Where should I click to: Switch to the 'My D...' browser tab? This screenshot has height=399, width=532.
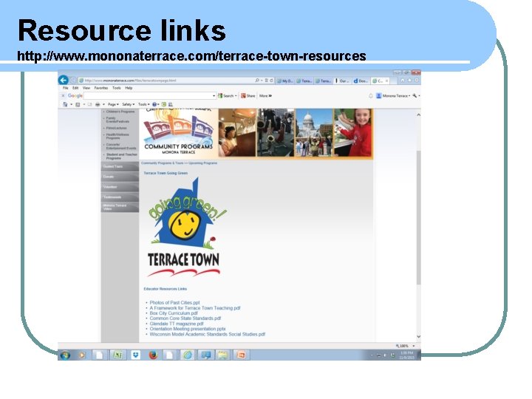285,81
